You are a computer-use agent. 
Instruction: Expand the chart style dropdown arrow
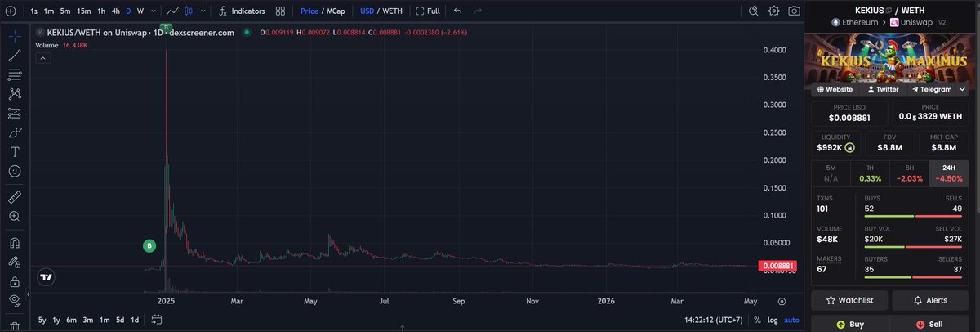pos(203,11)
